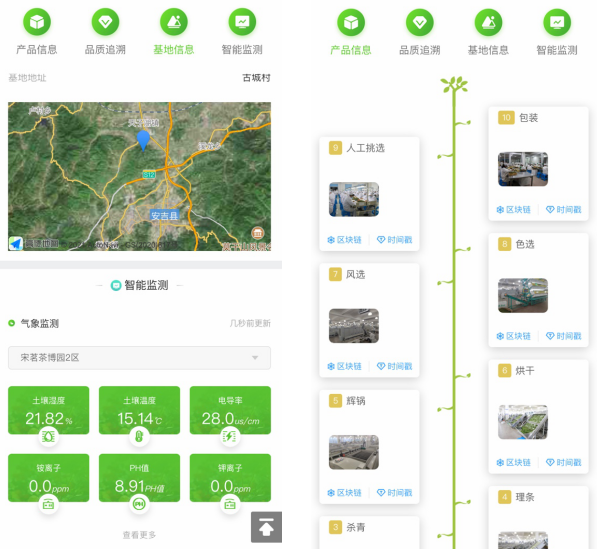Tap the conductivity lightning icon
The width and height of the screenshot is (600, 549).
pos(230,437)
